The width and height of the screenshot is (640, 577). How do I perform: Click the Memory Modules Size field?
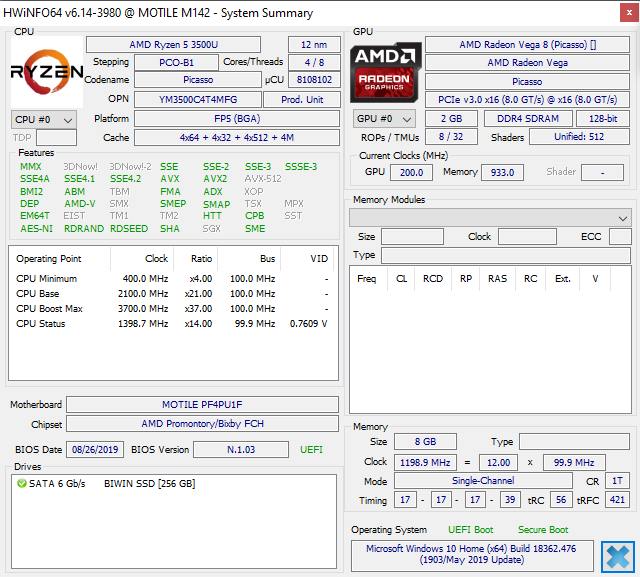pos(412,237)
